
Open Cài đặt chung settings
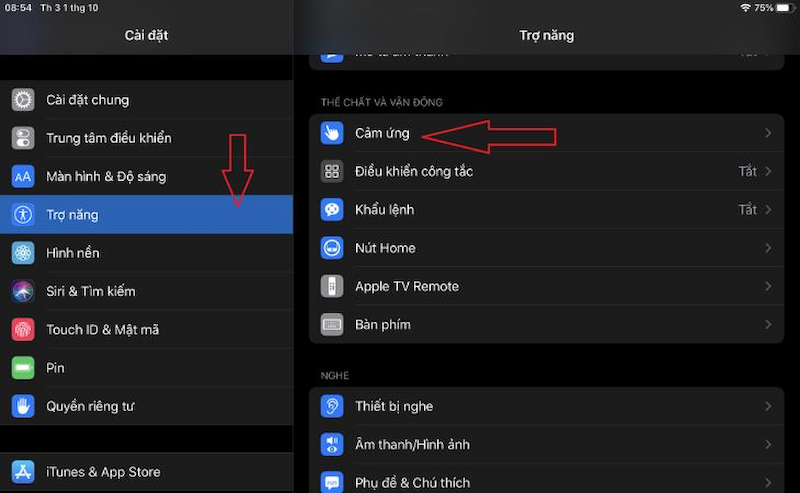146,100
